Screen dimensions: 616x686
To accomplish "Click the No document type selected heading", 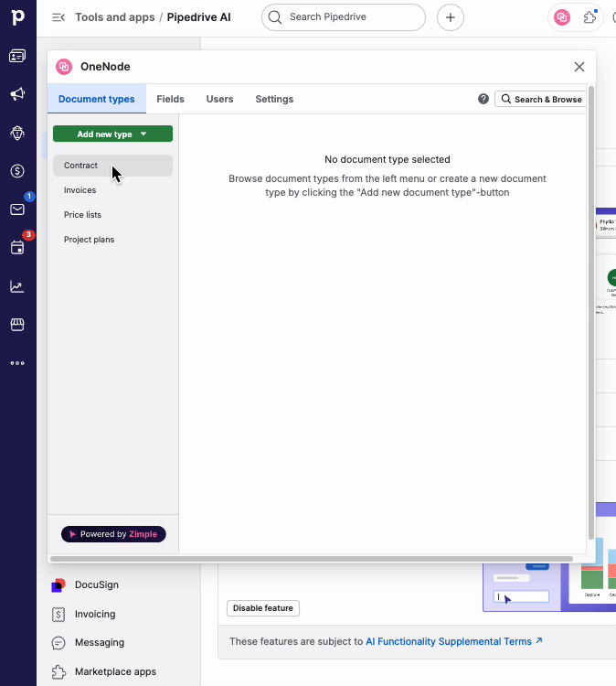I will pos(388,159).
